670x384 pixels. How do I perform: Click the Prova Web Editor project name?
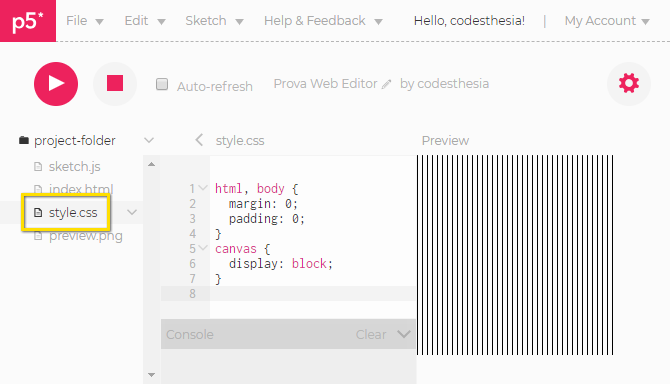(x=325, y=84)
